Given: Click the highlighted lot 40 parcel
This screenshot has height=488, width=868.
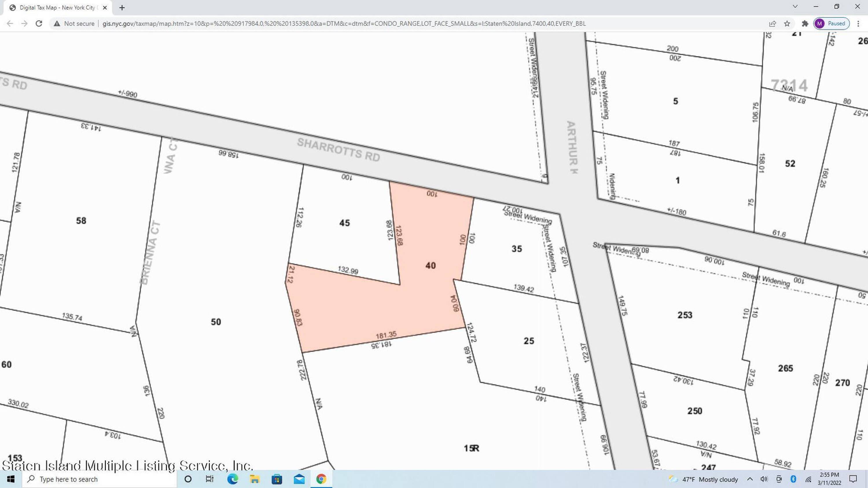Looking at the screenshot, I should point(430,266).
